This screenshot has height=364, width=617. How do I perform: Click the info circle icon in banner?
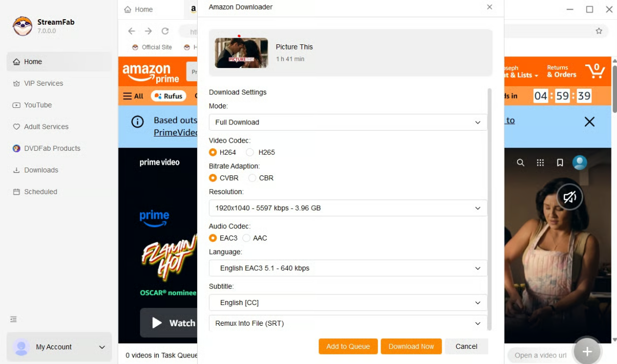pyautogui.click(x=137, y=122)
